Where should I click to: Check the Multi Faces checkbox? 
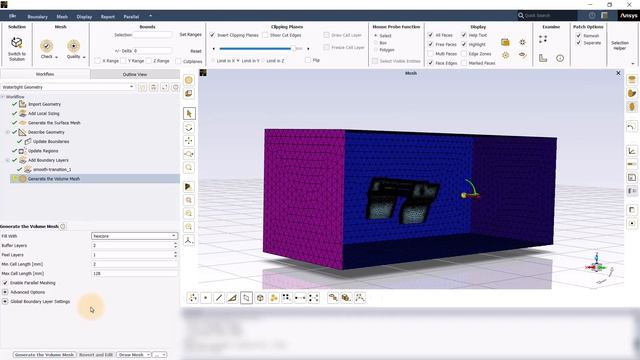pyautogui.click(x=431, y=53)
